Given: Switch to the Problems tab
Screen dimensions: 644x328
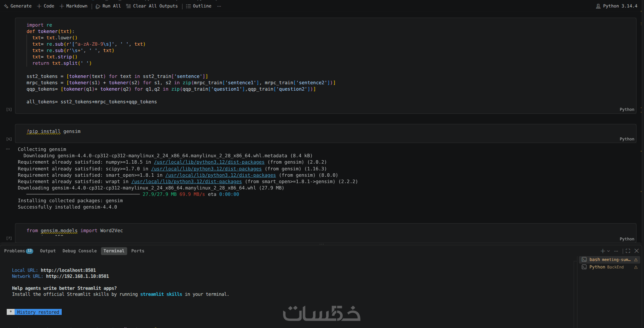Looking at the screenshot, I should (x=18, y=251).
